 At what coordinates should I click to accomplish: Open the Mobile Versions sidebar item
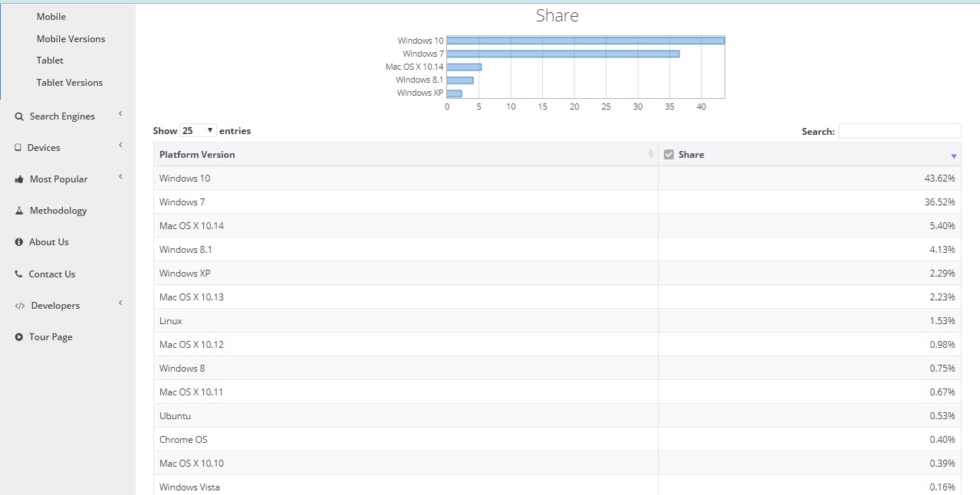point(71,39)
